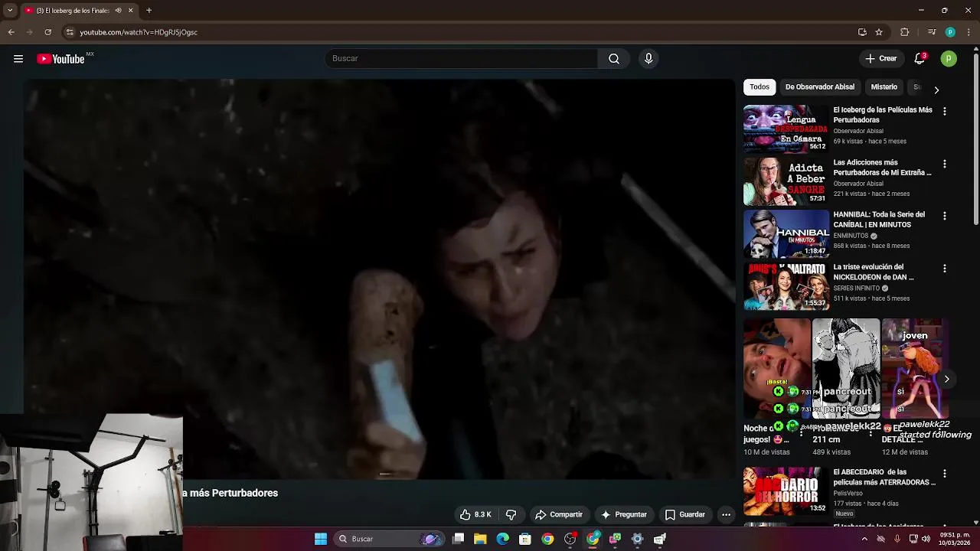Open File Explorer from the taskbar
The image size is (980, 551).
[480, 539]
